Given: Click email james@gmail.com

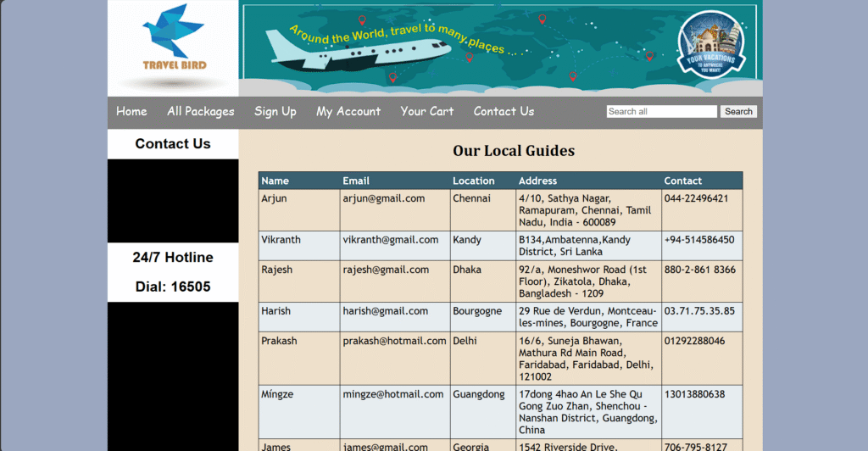Looking at the screenshot, I should coord(386,446).
